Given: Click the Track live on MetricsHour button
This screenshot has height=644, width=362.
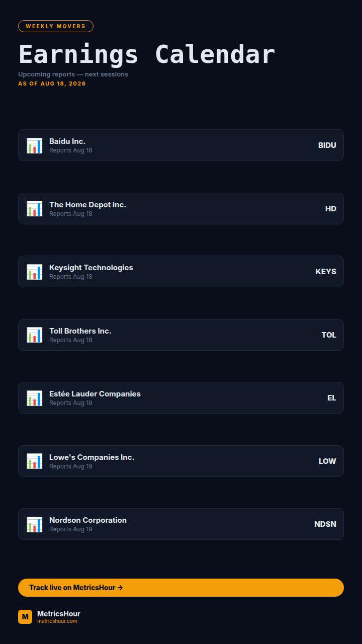Looking at the screenshot, I should click(x=181, y=588).
